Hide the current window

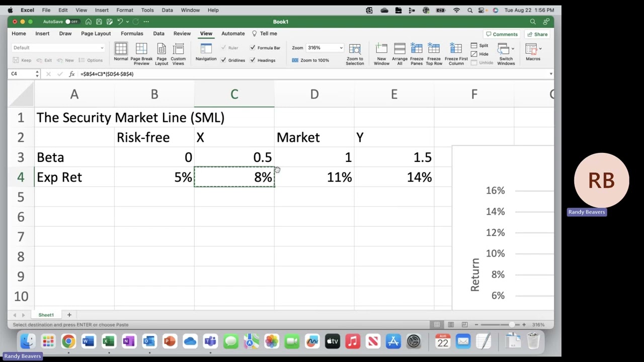pos(479,54)
